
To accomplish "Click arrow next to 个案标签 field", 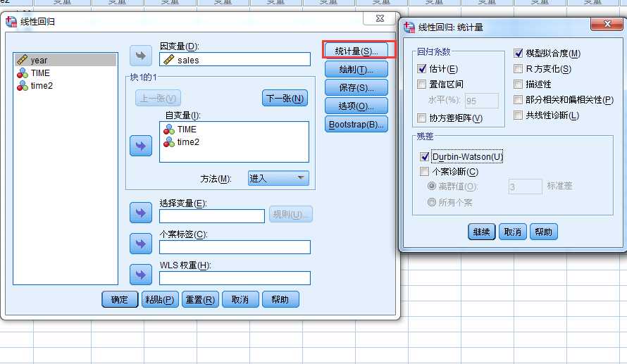I will click(x=141, y=244).
